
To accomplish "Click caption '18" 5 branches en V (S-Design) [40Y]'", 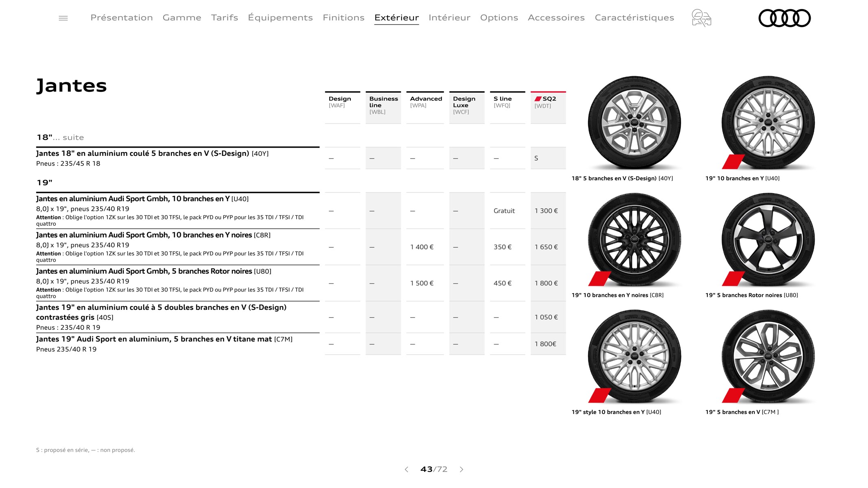I will coord(622,179).
